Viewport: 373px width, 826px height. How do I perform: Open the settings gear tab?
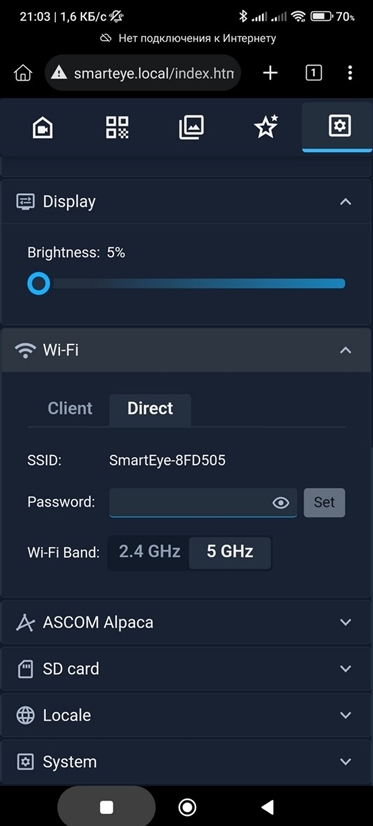pos(339,126)
